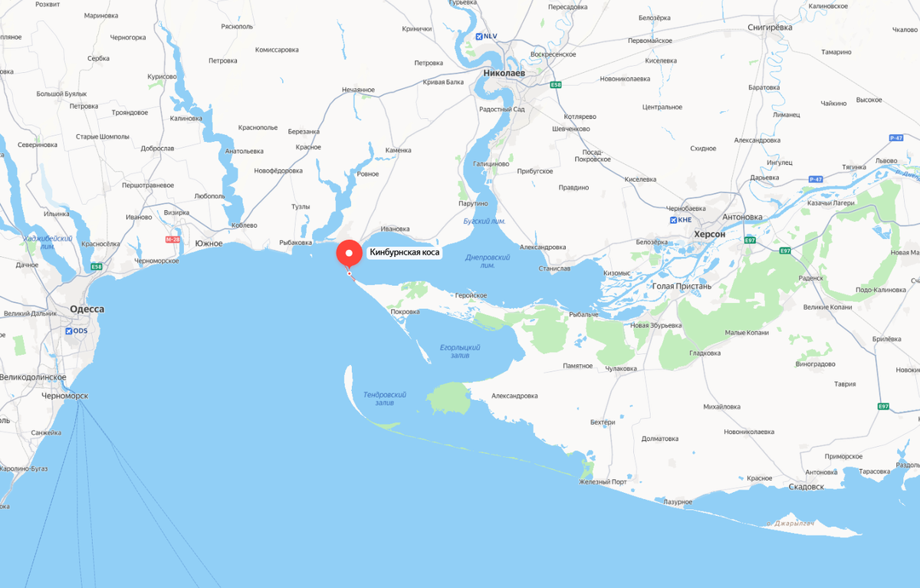Click the Днепровский лиман water label
Viewport: 920px width, 588px height.
coord(488,261)
